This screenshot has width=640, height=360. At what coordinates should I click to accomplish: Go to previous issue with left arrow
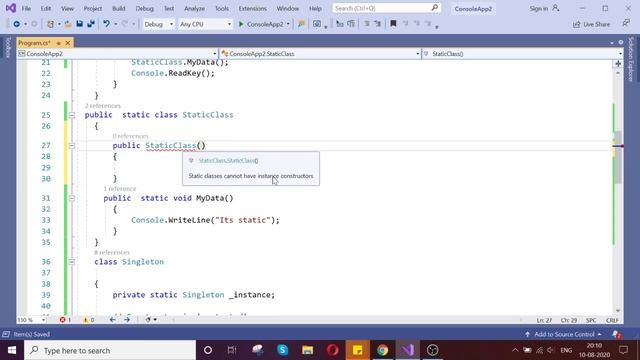click(113, 320)
